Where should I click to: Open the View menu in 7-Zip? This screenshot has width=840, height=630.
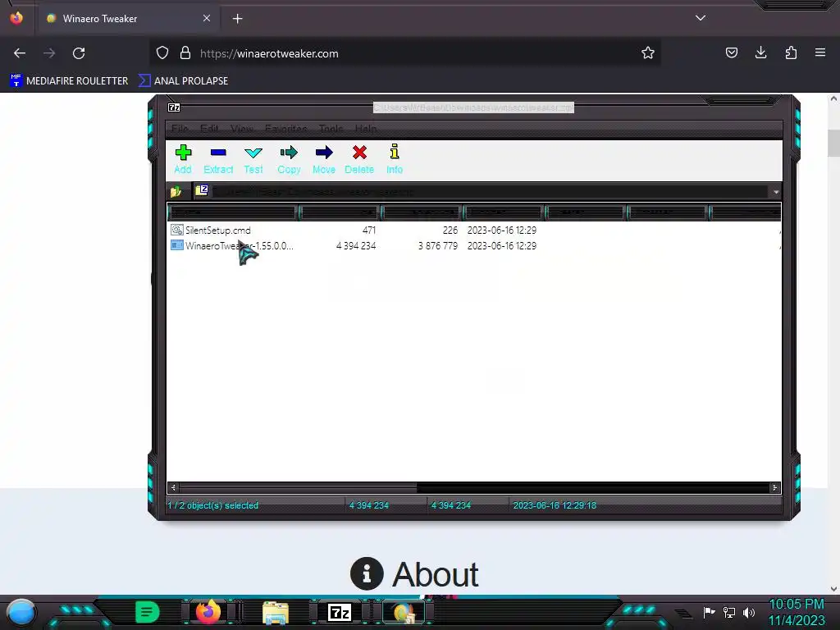(x=242, y=129)
